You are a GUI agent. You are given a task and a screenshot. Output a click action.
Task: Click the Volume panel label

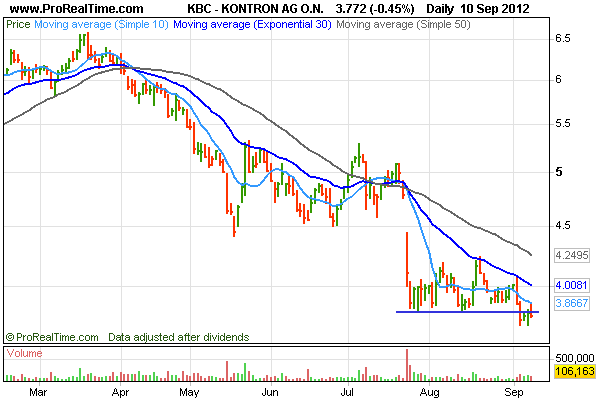[24, 353]
